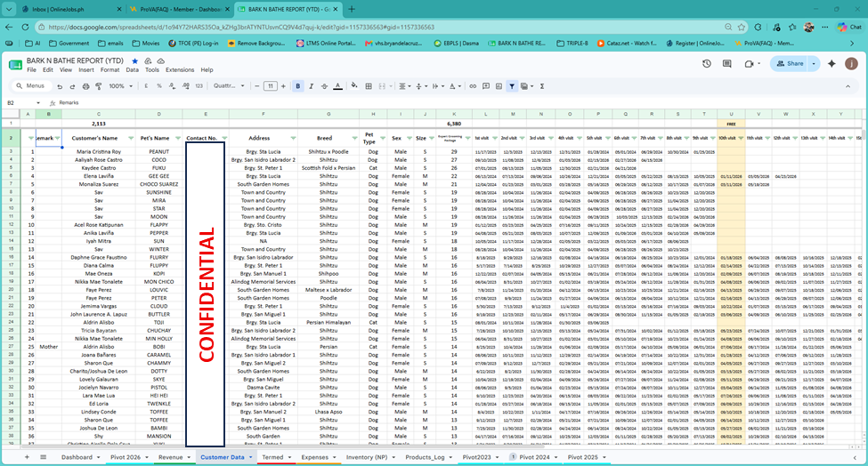Open text rotation dropdown
The image size is (868, 466).
point(455,86)
